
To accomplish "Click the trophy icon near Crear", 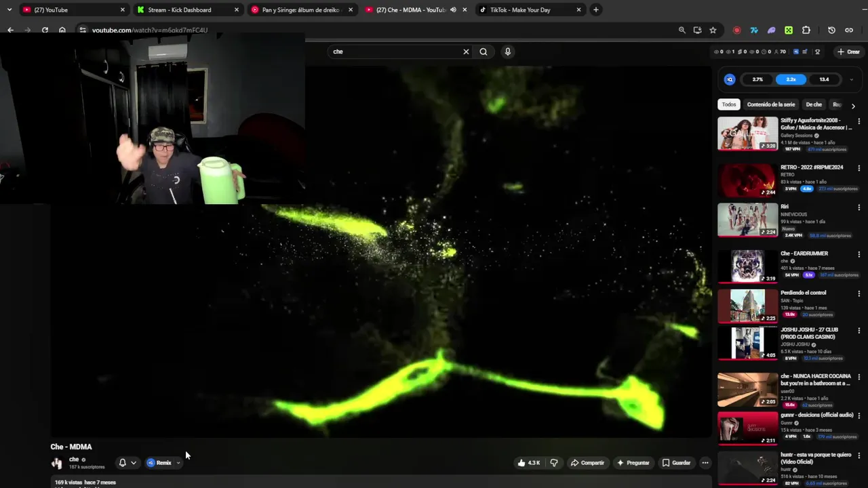I will [x=817, y=52].
